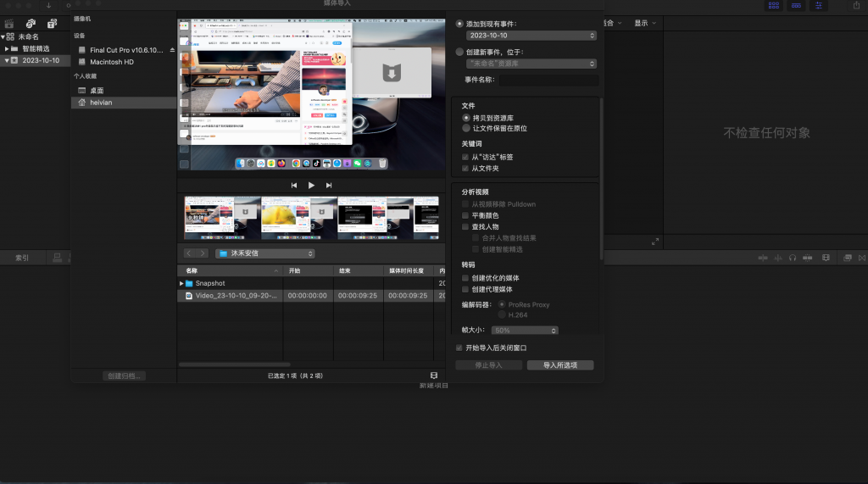This screenshot has height=484, width=868.
Task: Open the 显示 dropdown in main window
Action: click(645, 23)
